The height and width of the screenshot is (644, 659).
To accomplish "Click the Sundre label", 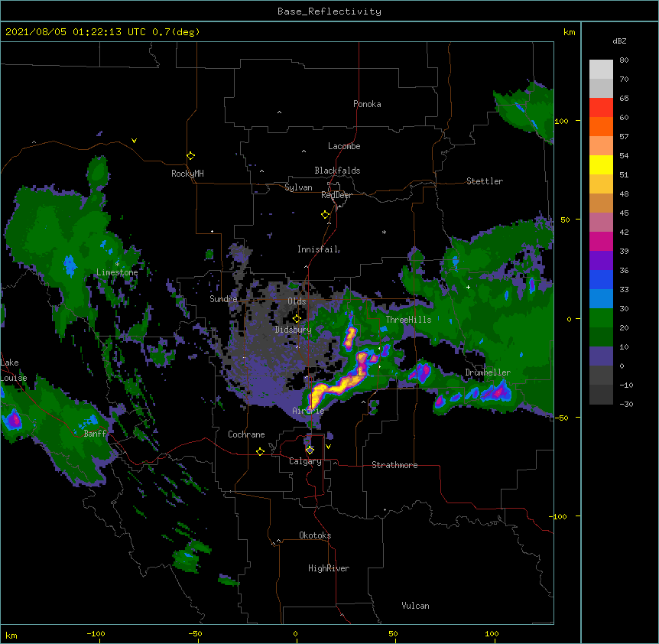I will 223,299.
